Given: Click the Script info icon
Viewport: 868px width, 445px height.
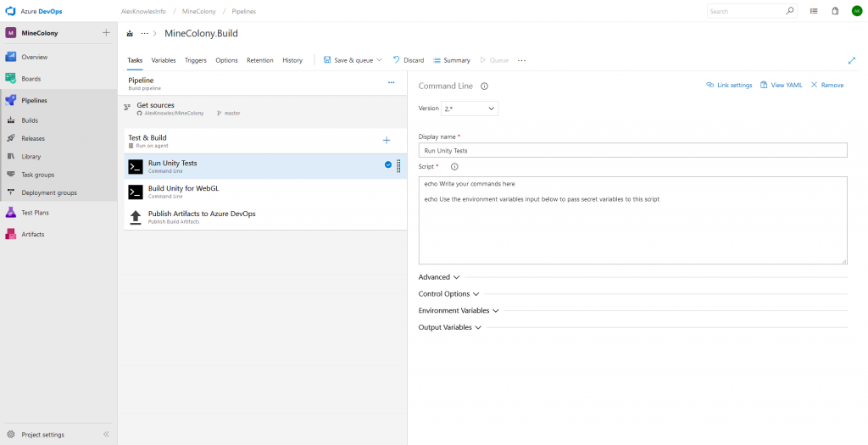Looking at the screenshot, I should tap(454, 167).
